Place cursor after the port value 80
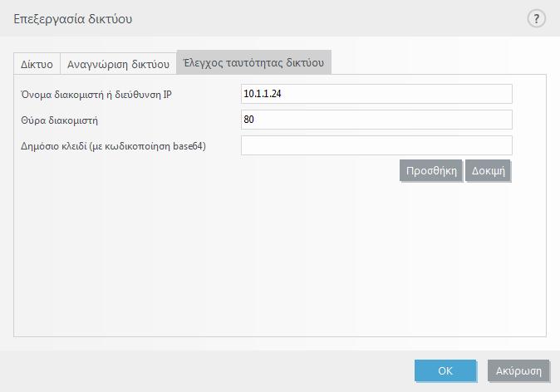The width and height of the screenshot is (560, 392). pyautogui.click(x=255, y=120)
